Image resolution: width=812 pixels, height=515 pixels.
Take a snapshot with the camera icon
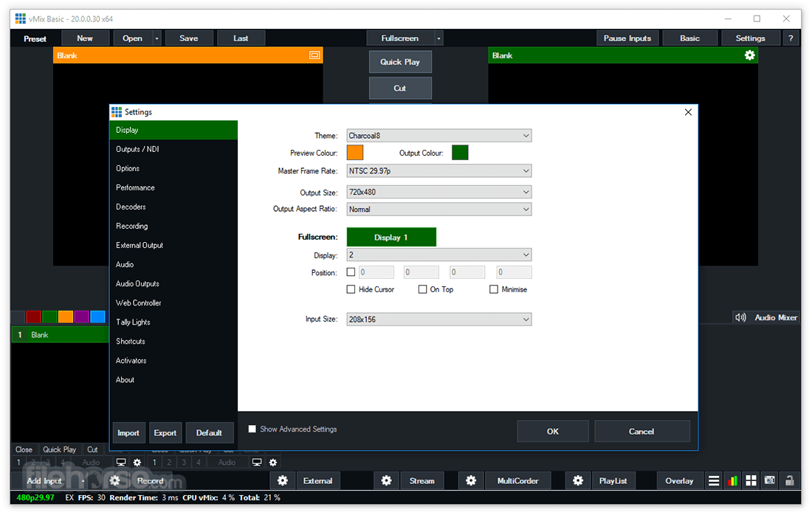point(770,481)
